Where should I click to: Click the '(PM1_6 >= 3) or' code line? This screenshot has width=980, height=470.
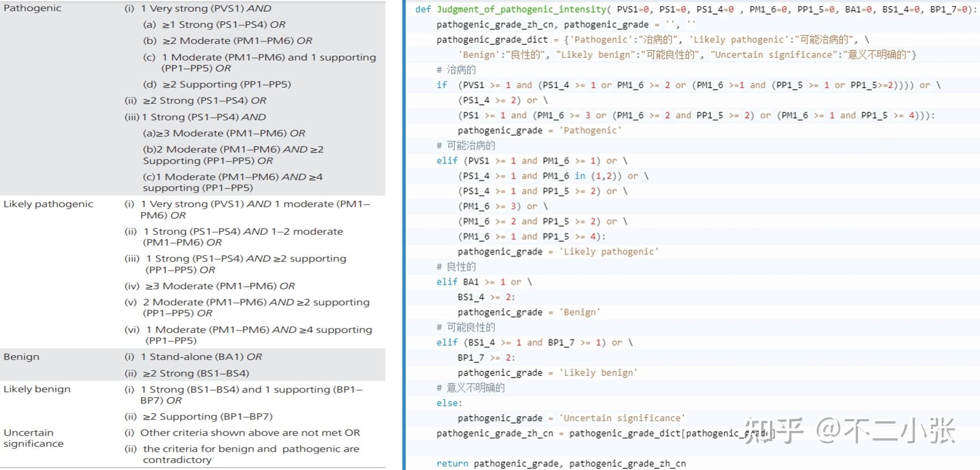click(x=498, y=206)
